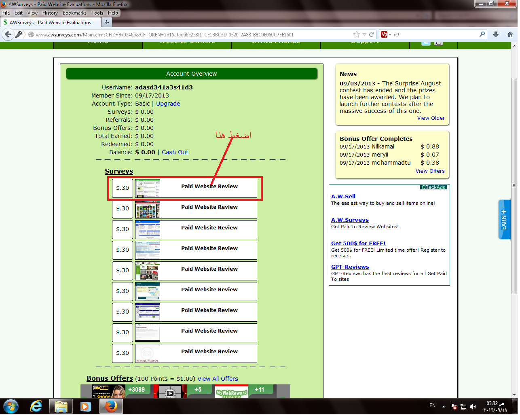Open the Downloads arrow icon

496,34
